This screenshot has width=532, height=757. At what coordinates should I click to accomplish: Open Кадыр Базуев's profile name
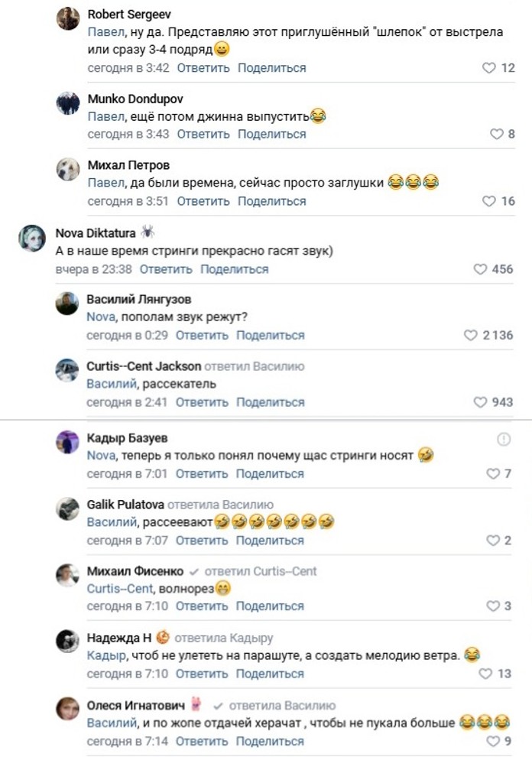coord(127,438)
